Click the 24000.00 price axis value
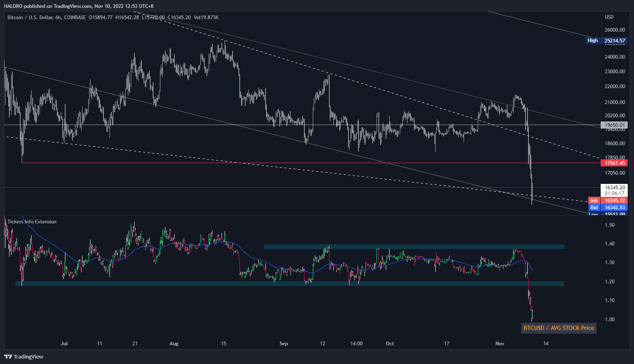 click(615, 57)
